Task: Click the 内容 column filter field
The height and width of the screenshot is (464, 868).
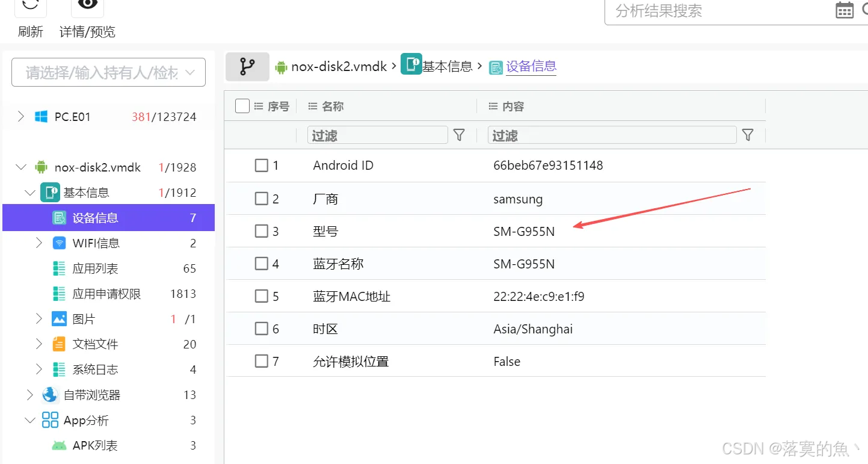Action: tap(612, 135)
